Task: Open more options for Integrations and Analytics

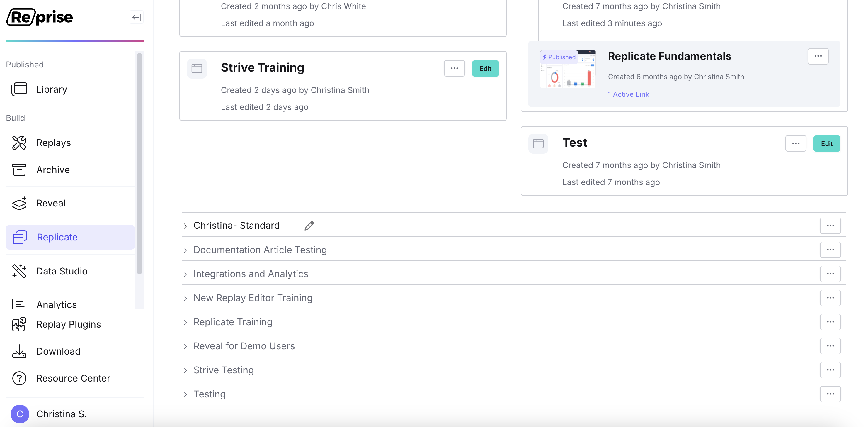Action: (830, 274)
